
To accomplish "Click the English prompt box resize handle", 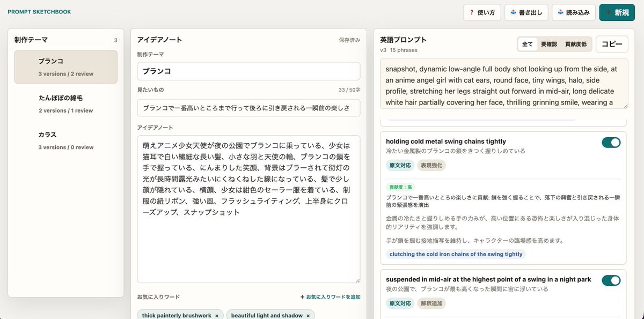I will (x=625, y=106).
